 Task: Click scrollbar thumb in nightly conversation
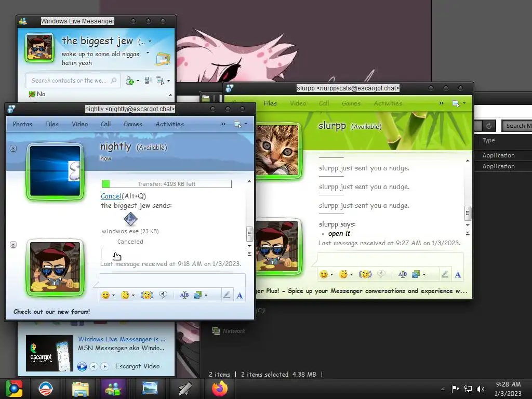pyautogui.click(x=249, y=233)
